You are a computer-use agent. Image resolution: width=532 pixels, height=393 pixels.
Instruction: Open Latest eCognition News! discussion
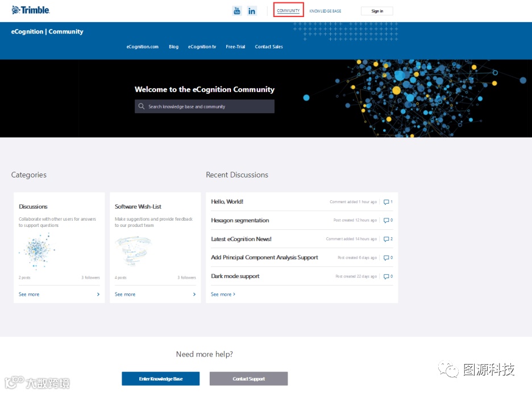point(241,239)
